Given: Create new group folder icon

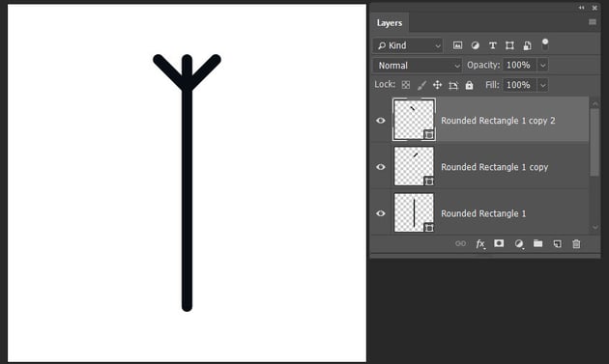Looking at the screenshot, I should coord(537,243).
